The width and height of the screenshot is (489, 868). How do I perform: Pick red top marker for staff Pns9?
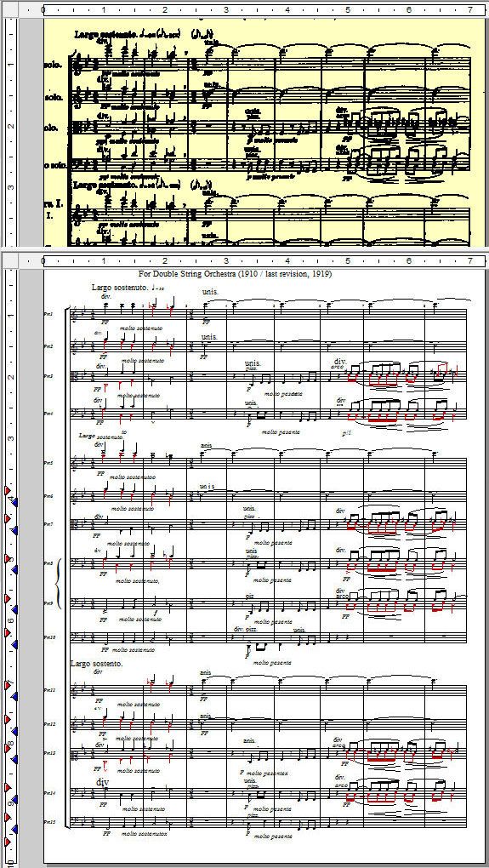click(7, 598)
